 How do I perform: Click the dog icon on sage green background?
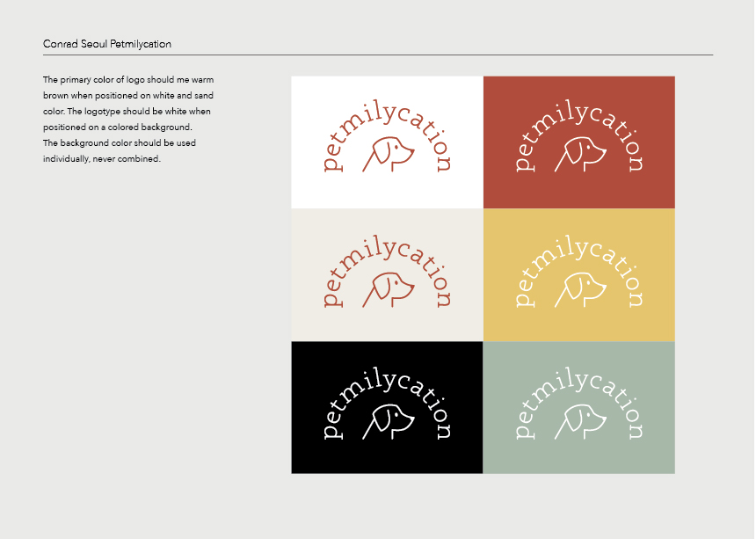580,422
